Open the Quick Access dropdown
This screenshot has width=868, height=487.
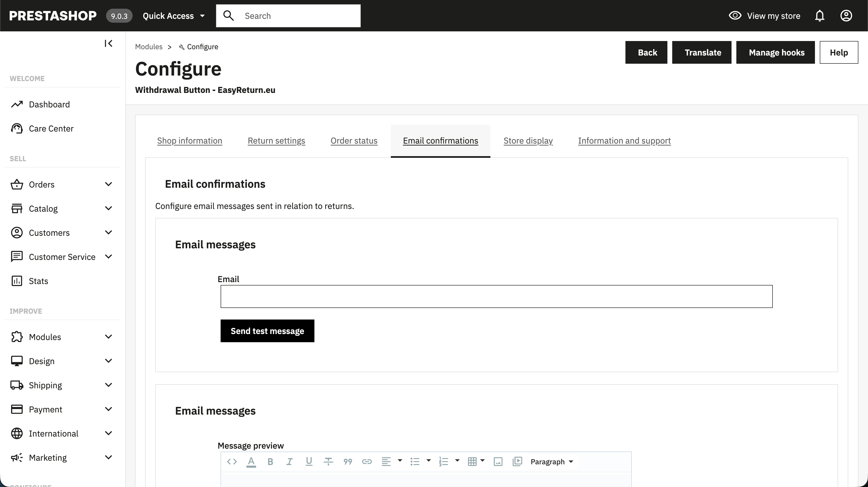click(174, 15)
